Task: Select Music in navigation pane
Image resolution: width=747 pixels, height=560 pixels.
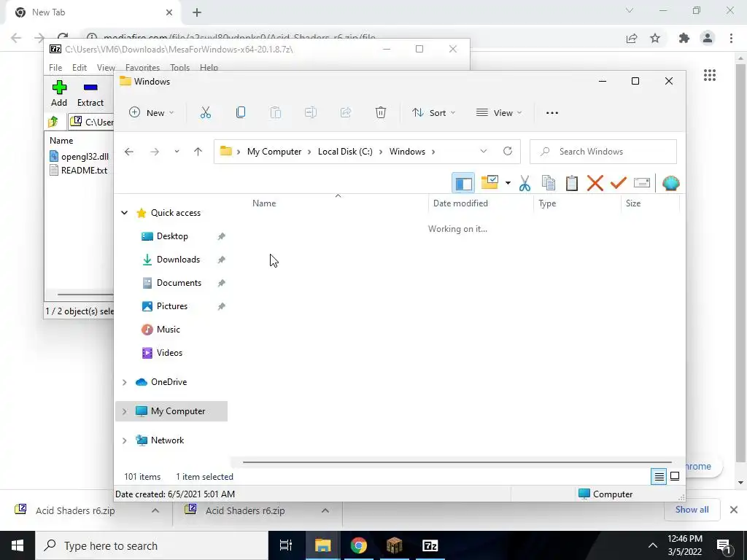Action: click(169, 330)
